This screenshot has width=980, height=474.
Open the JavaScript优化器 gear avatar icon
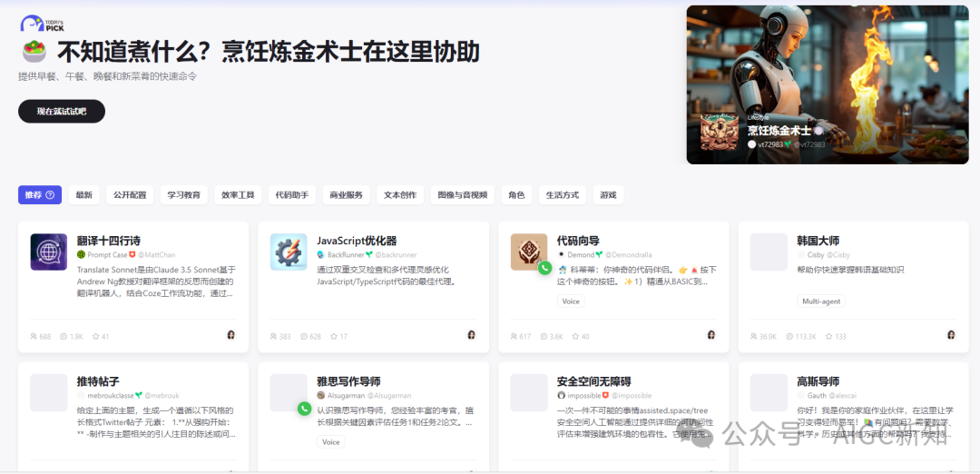pos(289,252)
